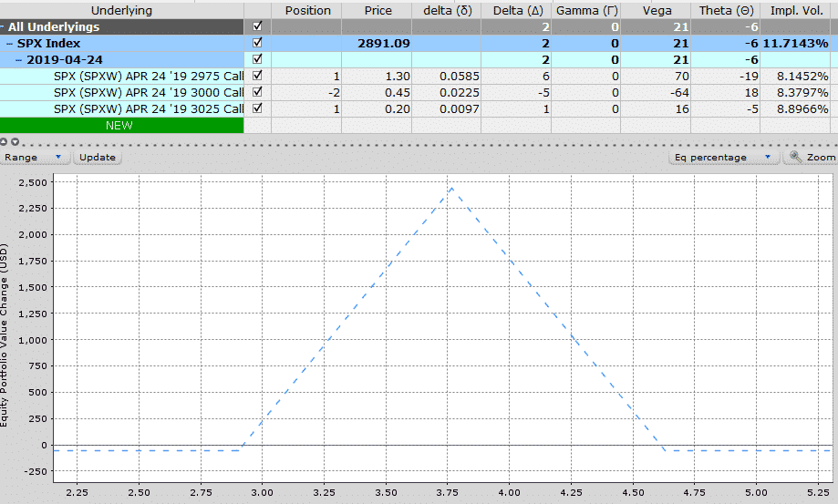Click the Update button
The image size is (838, 504).
pos(98,157)
